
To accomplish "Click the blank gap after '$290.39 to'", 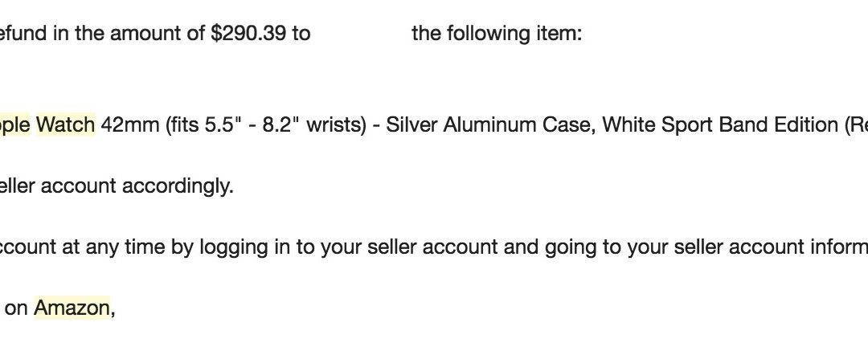I will (x=361, y=34).
